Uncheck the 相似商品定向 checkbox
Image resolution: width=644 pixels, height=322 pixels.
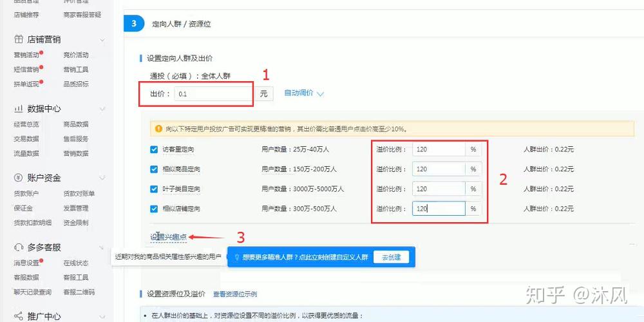click(154, 169)
